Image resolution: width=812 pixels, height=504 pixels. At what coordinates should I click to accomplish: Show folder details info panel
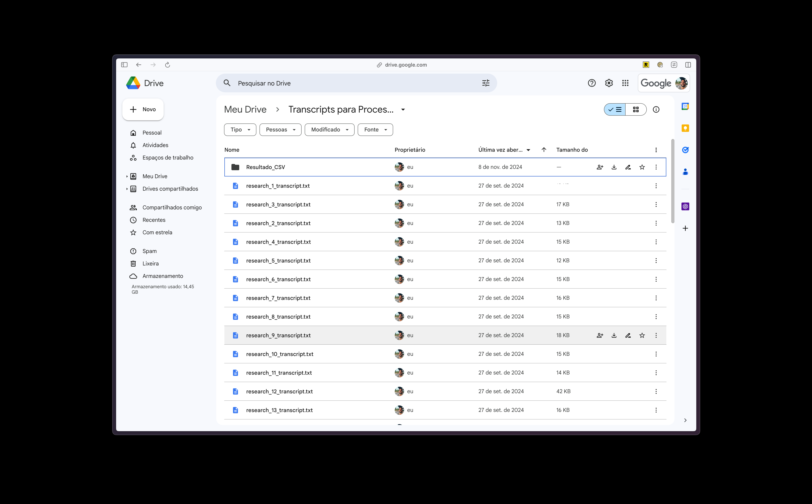[656, 109]
